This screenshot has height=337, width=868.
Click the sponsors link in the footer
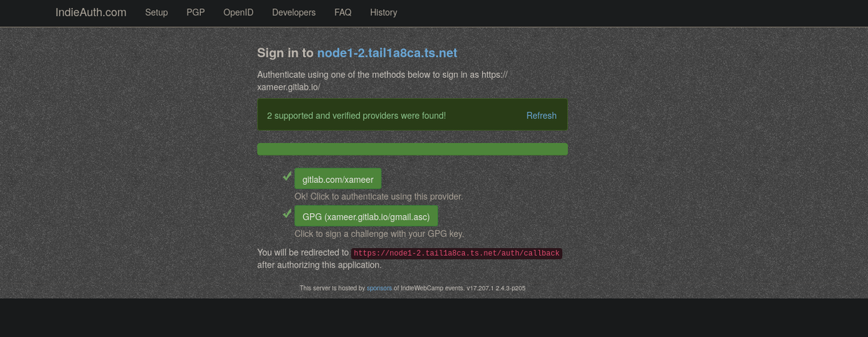click(379, 288)
